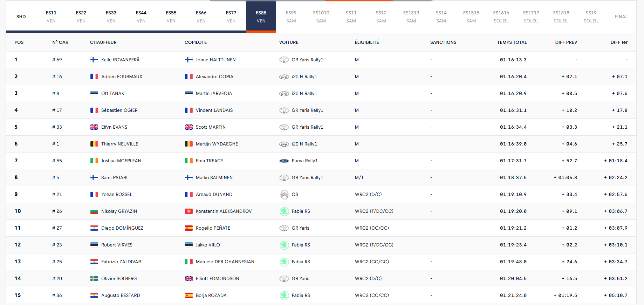The image size is (644, 305).
Task: Open the SHD shakedown tab
Action: coord(21,16)
